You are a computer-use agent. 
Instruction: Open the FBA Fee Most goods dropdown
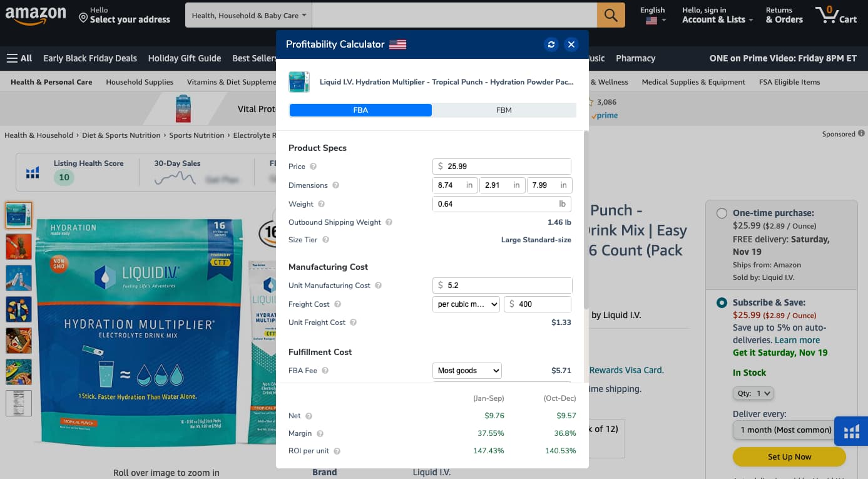467,371
